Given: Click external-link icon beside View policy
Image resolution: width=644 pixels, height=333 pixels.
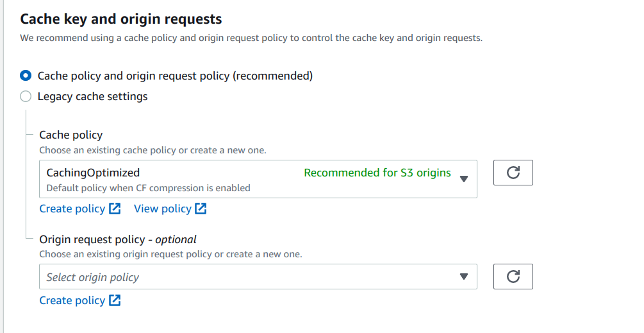Looking at the screenshot, I should [201, 209].
